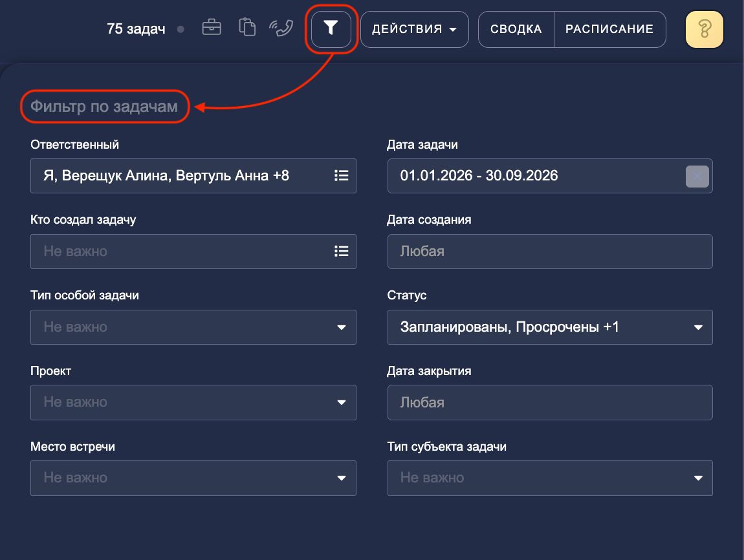Expand the Тип особой задачи dropdown

point(341,327)
